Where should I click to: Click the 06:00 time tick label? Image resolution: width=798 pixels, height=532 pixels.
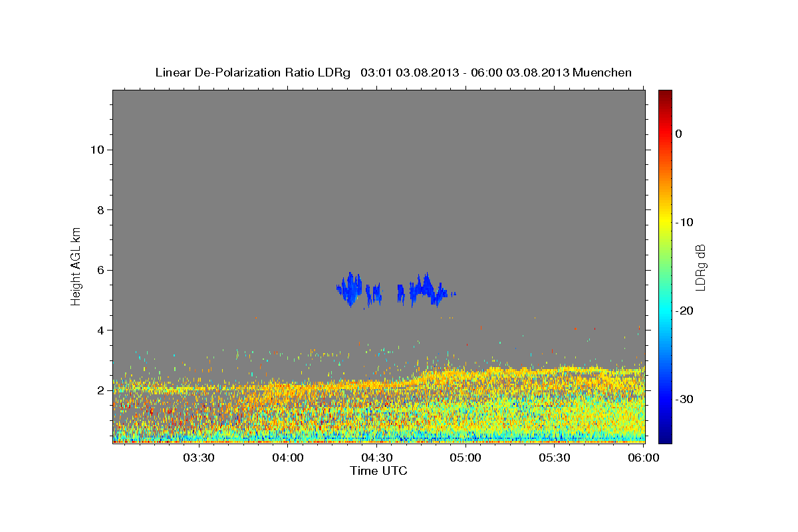point(644,458)
